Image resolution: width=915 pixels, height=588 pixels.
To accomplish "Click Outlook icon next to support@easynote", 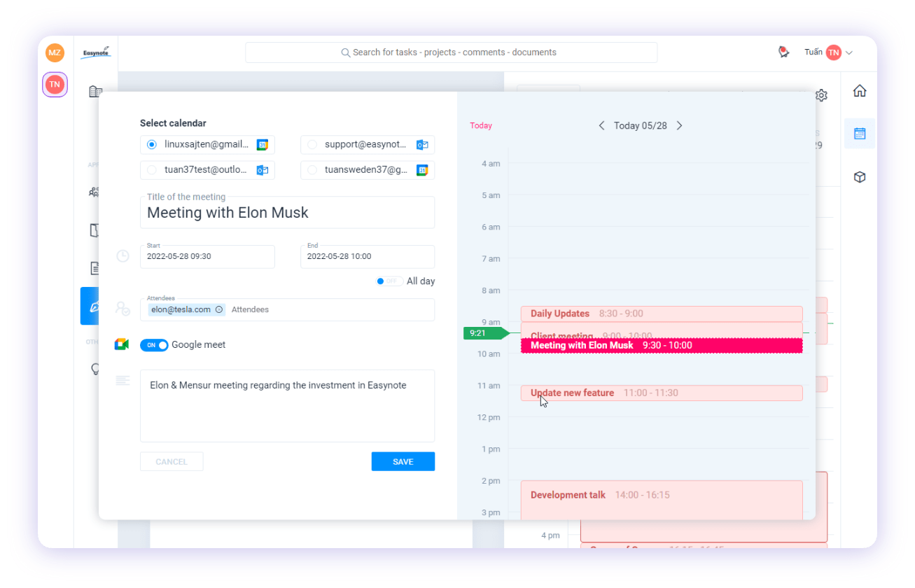I will (422, 145).
